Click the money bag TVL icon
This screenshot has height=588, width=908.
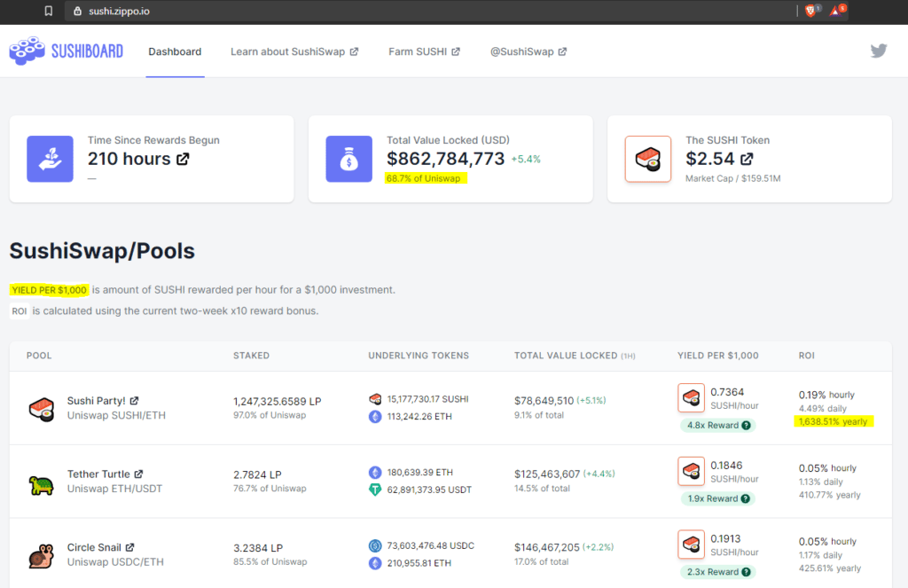coord(348,159)
